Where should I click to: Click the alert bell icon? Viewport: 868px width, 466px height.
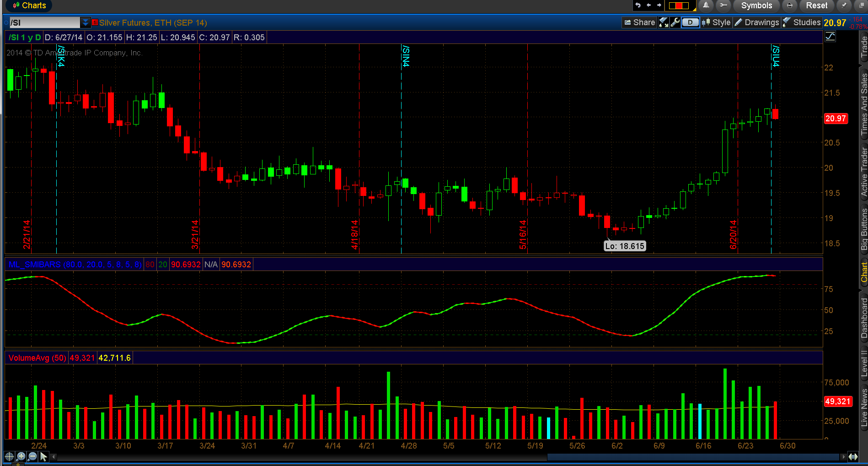[706, 5]
